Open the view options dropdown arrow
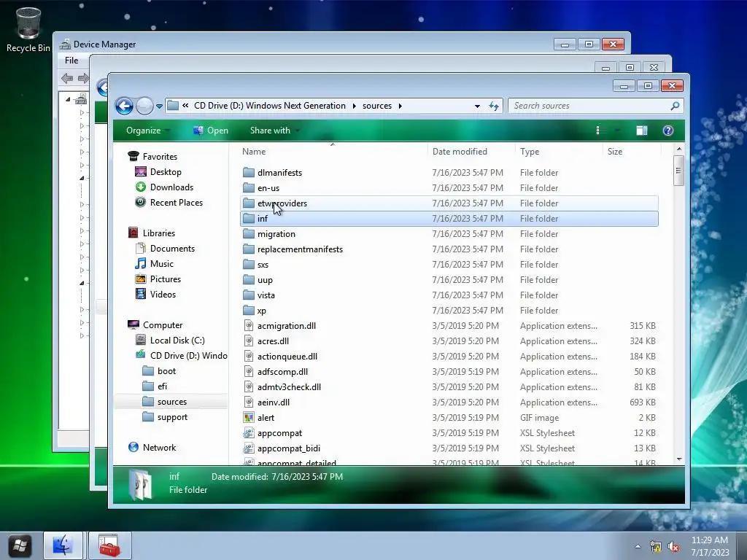The height and width of the screenshot is (560, 747). (617, 131)
